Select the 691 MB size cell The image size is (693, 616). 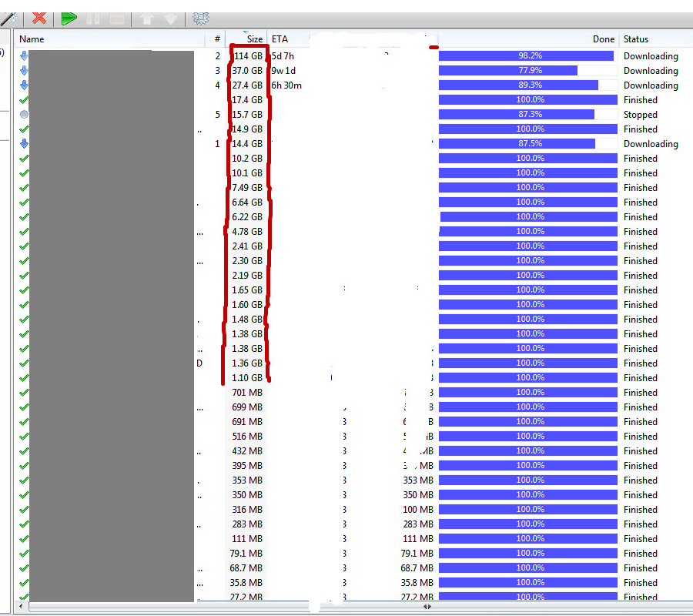[x=247, y=421]
